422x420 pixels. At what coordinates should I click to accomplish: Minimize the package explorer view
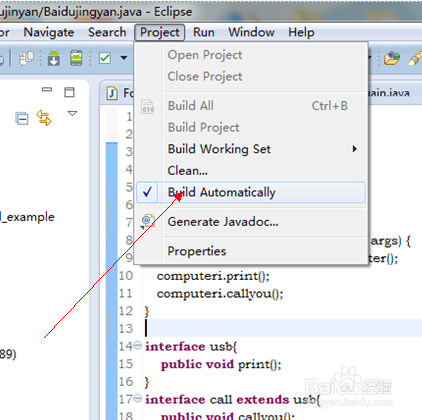(x=47, y=89)
